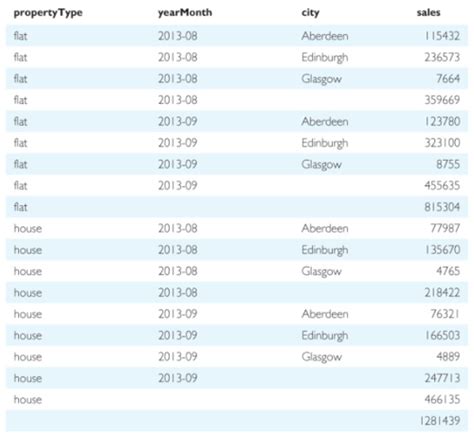Select sales value 323100
This screenshot has width=474, height=437.
[442, 143]
